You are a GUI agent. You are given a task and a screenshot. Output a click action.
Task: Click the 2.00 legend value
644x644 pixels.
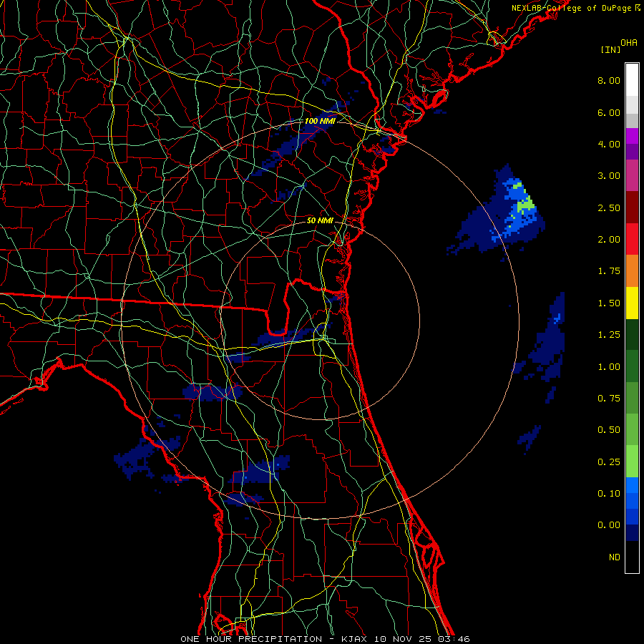[609, 240]
